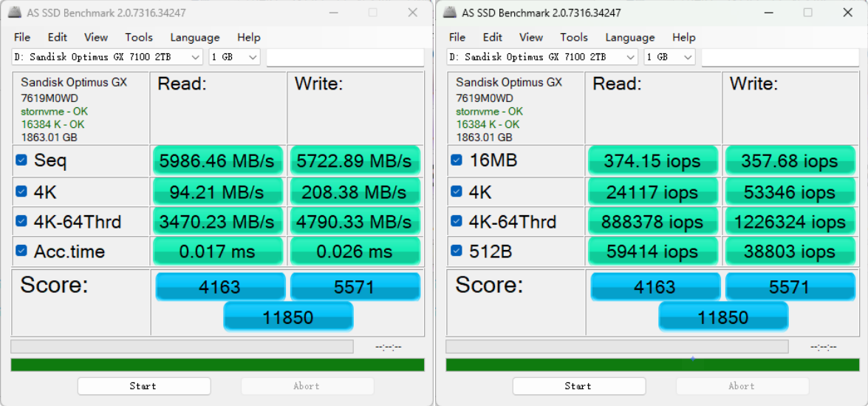Click the Seq read result 5986.46 MB/s
Screen dimensions: 868x406
(217, 160)
